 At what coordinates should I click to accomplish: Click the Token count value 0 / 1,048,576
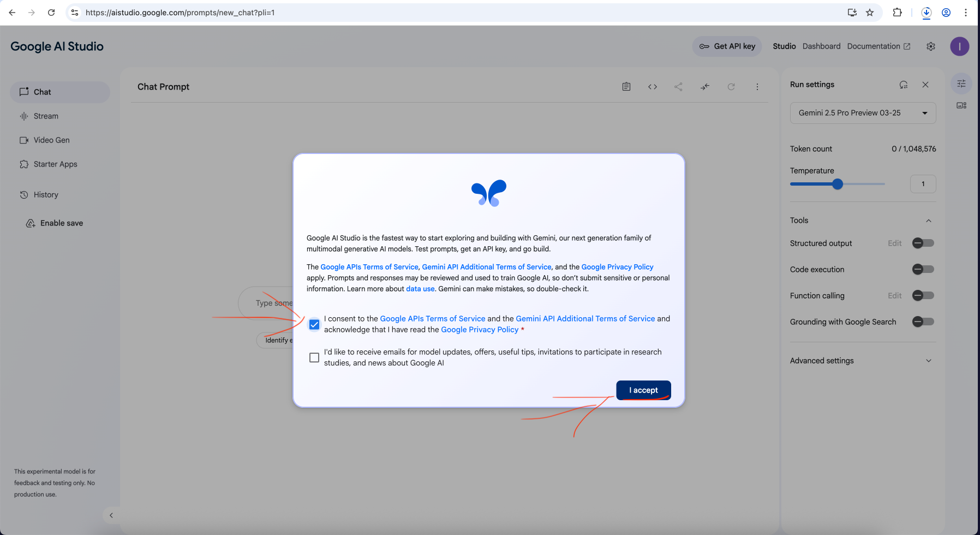[x=913, y=149]
